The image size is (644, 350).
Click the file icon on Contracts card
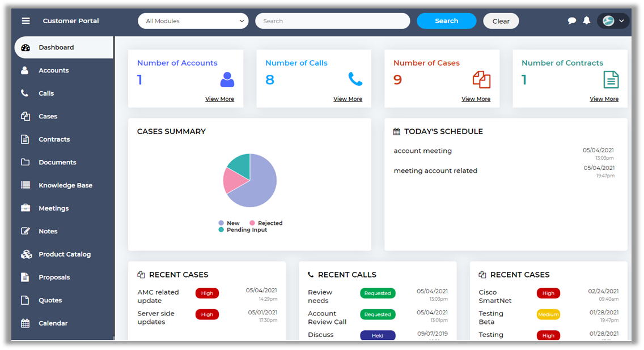(611, 79)
